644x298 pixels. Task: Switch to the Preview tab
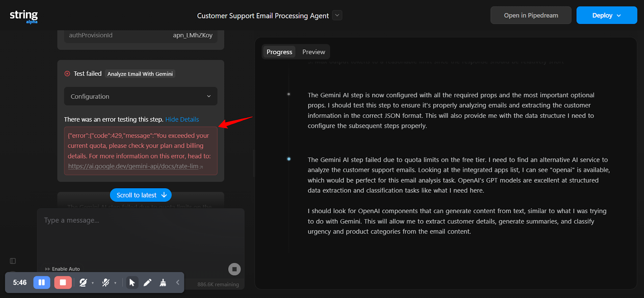(314, 52)
